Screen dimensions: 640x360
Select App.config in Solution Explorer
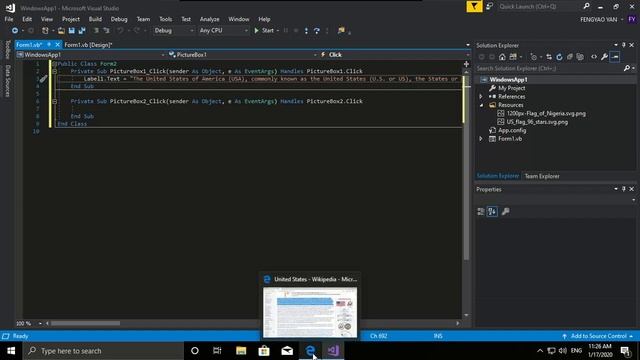pyautogui.click(x=512, y=131)
